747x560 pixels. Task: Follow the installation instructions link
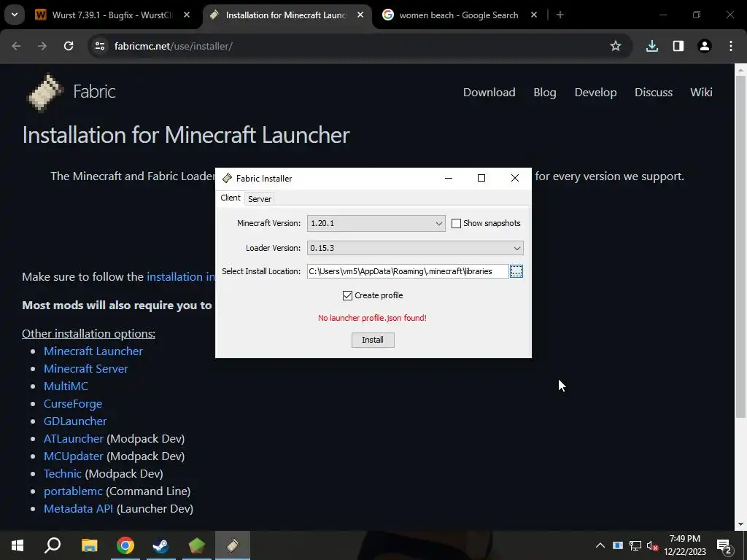coord(181,276)
